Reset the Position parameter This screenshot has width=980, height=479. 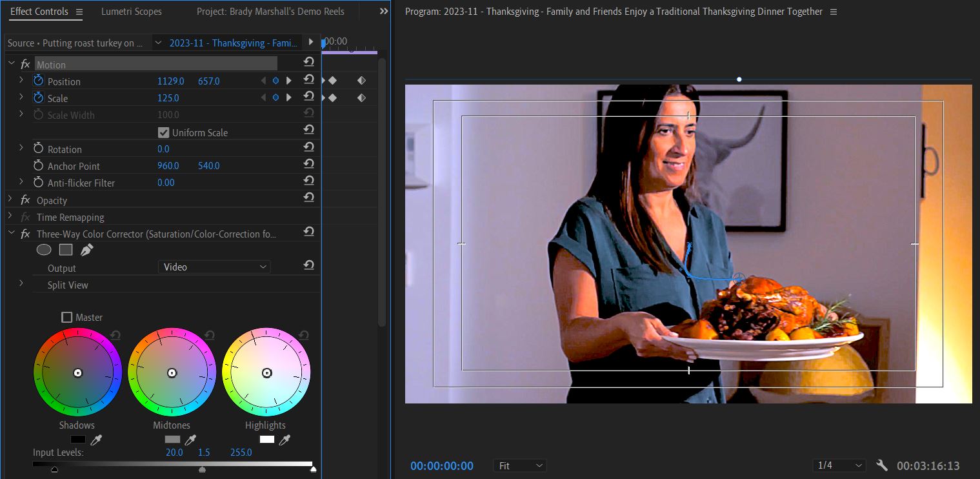click(x=309, y=79)
